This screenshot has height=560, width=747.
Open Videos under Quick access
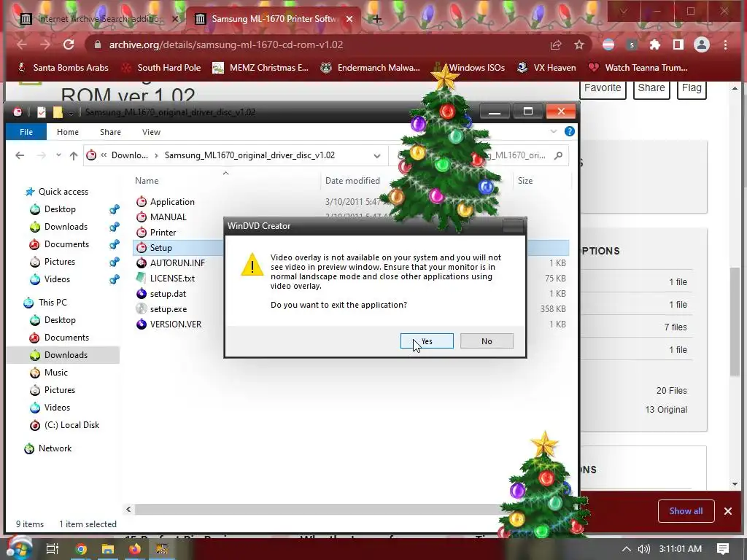(x=50, y=279)
